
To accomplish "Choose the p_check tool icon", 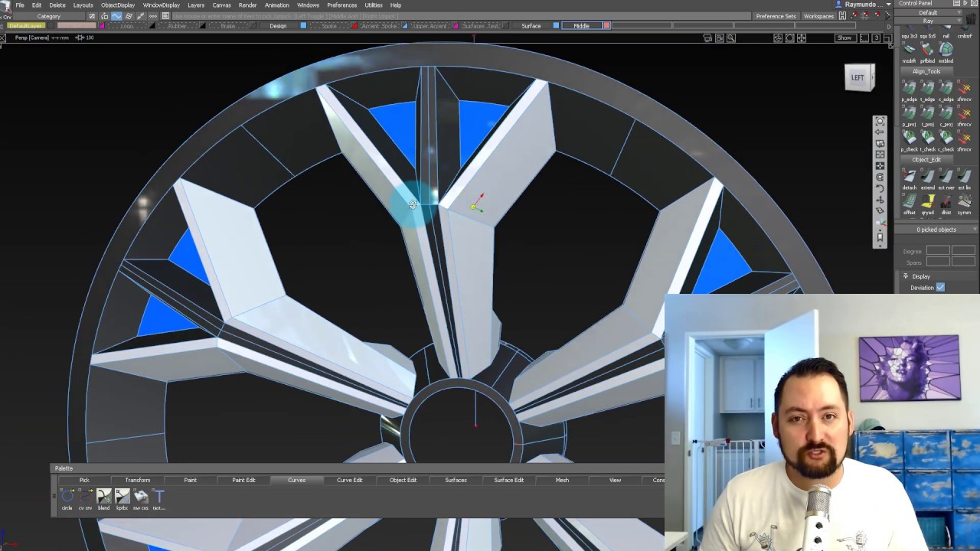I will tap(909, 139).
